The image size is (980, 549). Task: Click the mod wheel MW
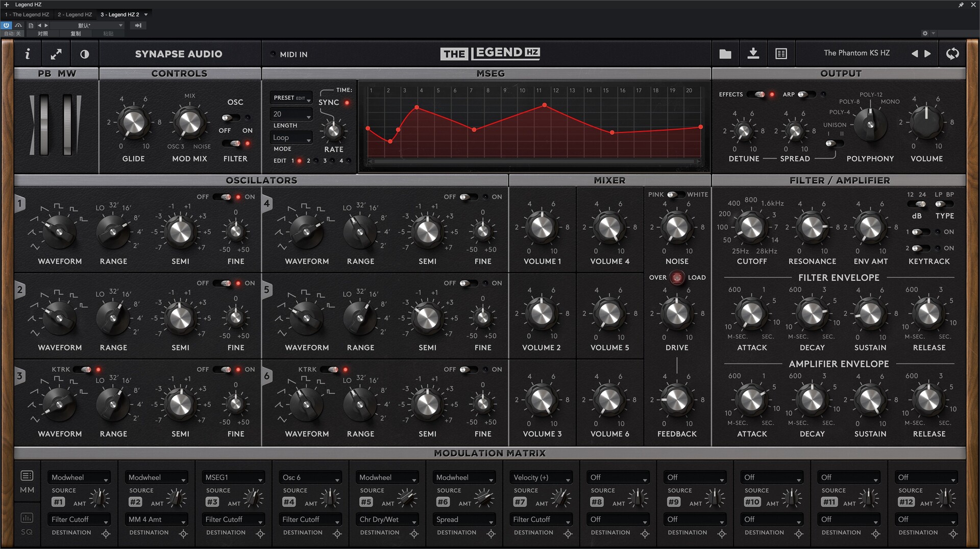tap(68, 124)
